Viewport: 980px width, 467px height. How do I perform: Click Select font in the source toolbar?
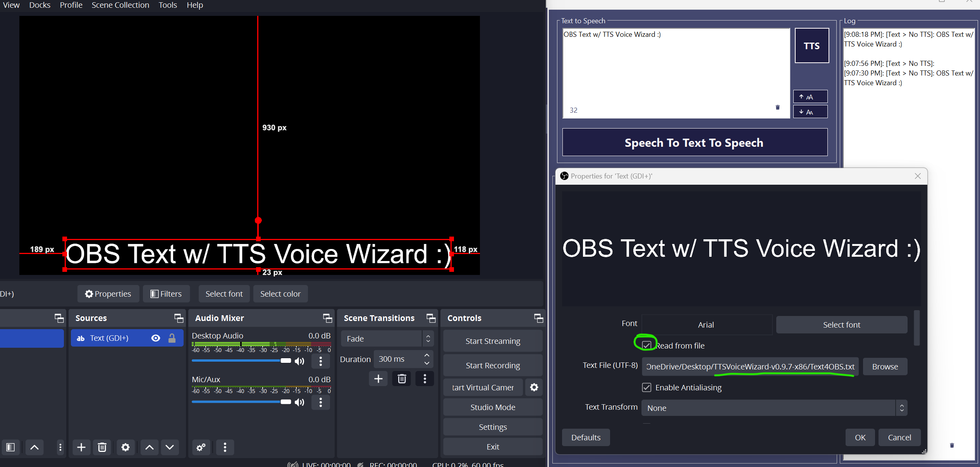224,294
